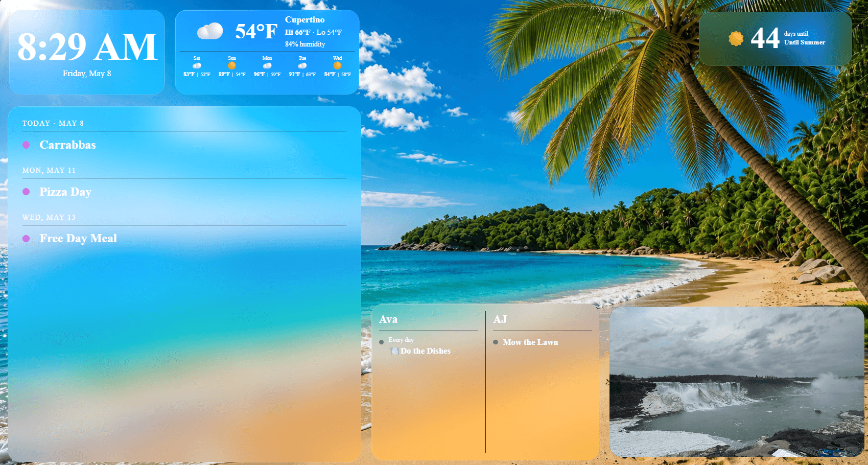Select the Do the Dishes chore text

coord(426,351)
